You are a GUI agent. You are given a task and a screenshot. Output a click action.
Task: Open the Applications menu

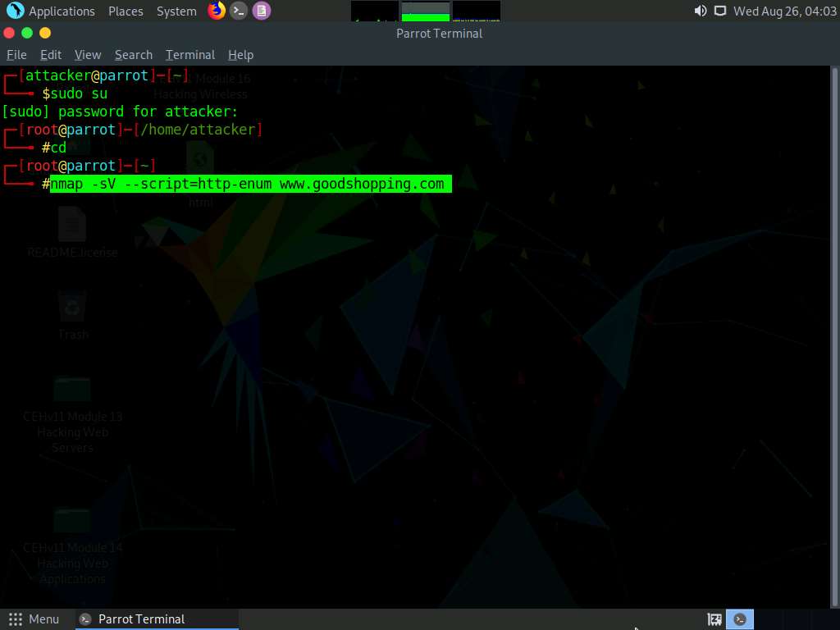[62, 11]
